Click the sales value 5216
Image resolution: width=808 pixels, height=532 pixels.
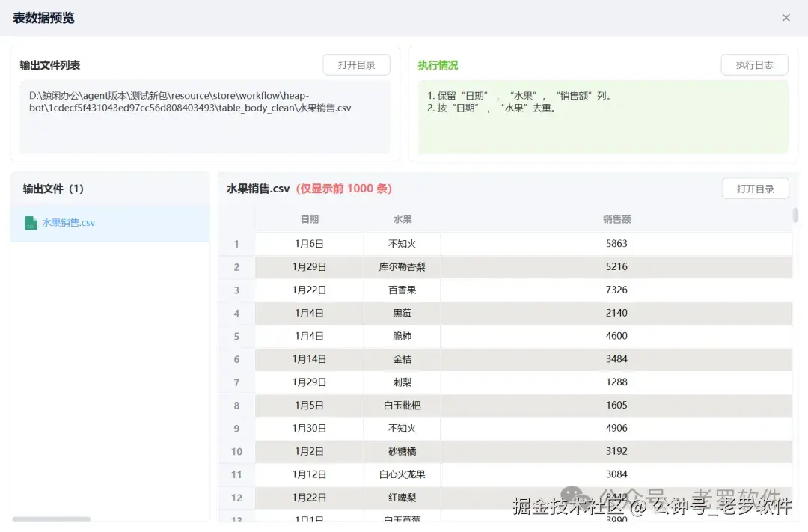pyautogui.click(x=616, y=267)
